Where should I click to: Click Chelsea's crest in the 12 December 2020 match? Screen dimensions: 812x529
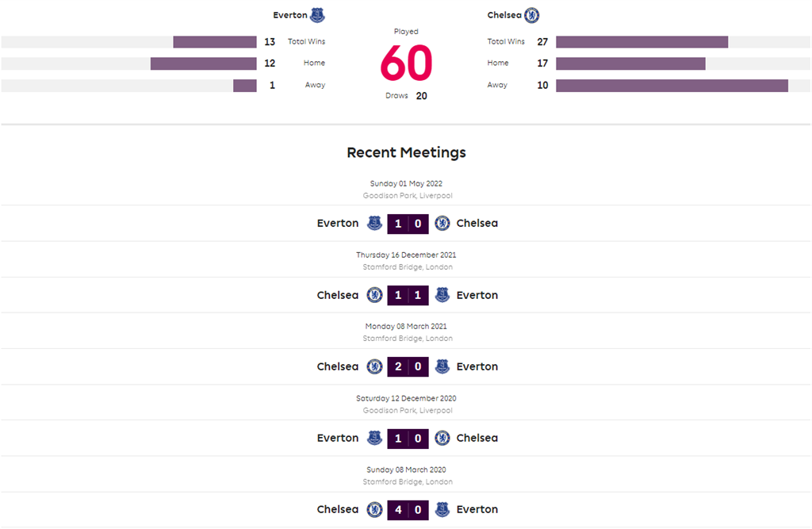click(x=442, y=438)
